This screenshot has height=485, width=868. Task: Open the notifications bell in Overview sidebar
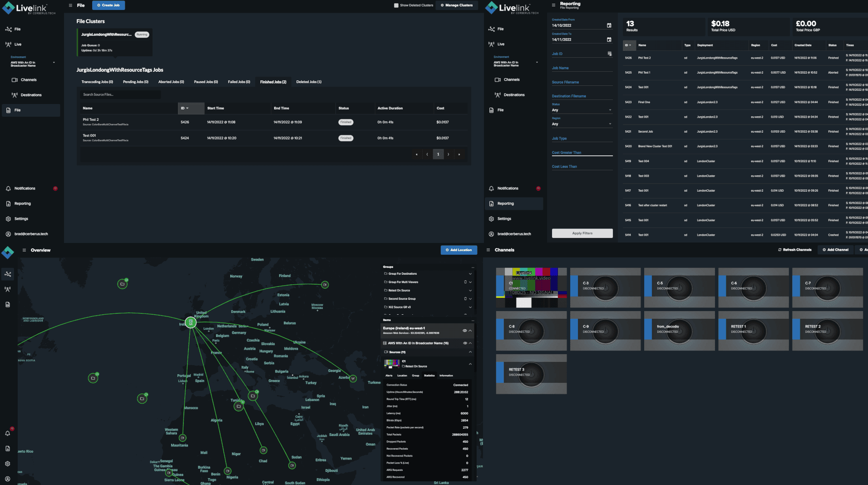click(8, 433)
